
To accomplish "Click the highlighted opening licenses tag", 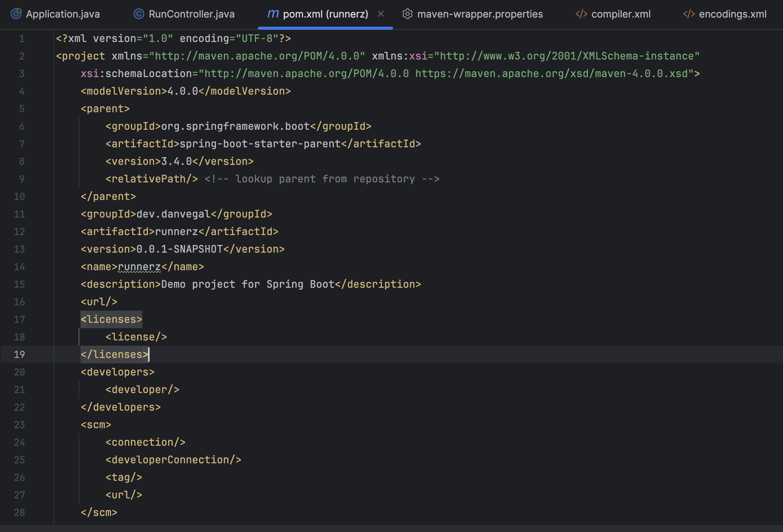I will click(111, 319).
